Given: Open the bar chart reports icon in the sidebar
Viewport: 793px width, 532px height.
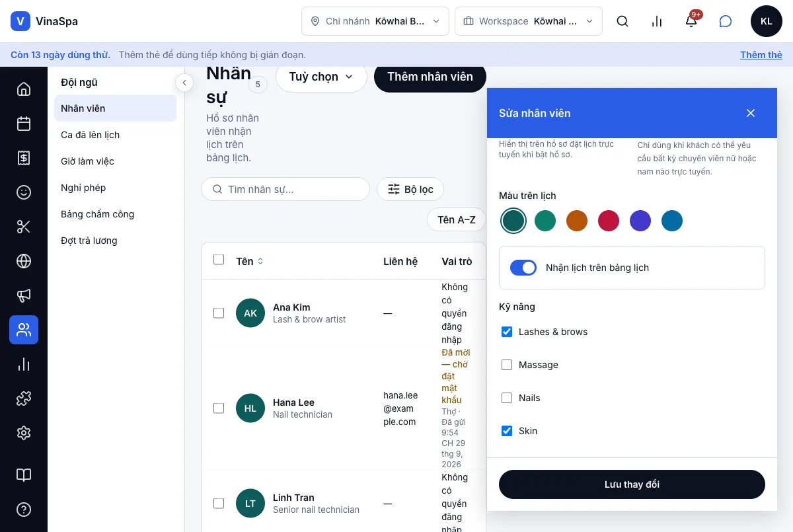Looking at the screenshot, I should tap(24, 364).
